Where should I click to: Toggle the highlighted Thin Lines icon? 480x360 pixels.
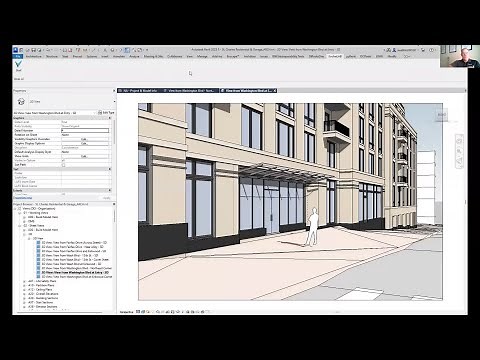click(127, 50)
